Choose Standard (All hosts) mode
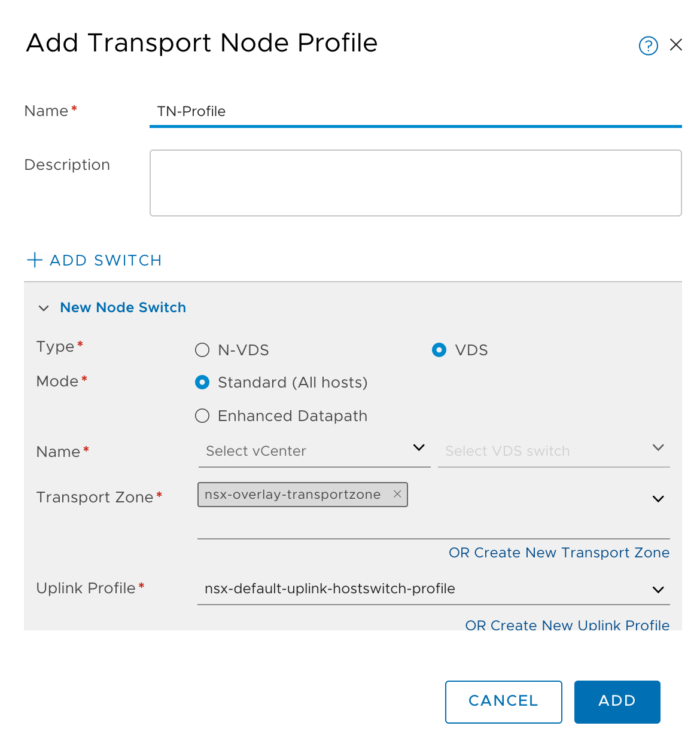This screenshot has width=700, height=738. pyautogui.click(x=202, y=382)
